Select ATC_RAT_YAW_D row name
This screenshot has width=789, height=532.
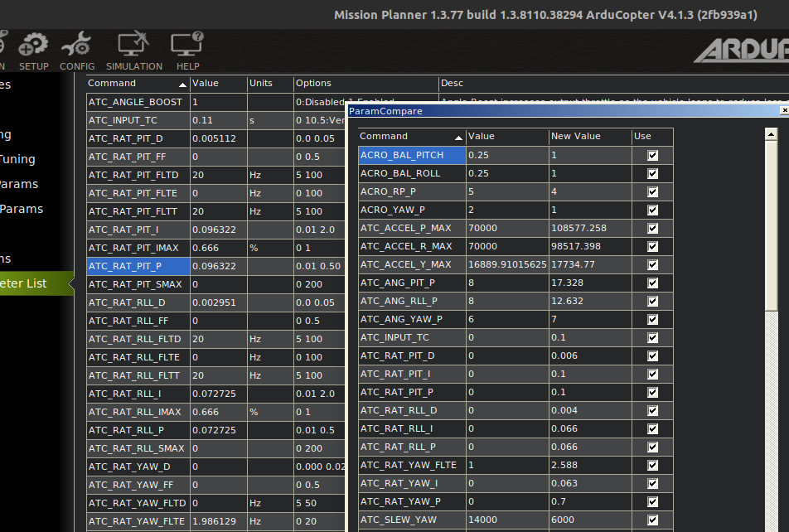click(x=138, y=467)
